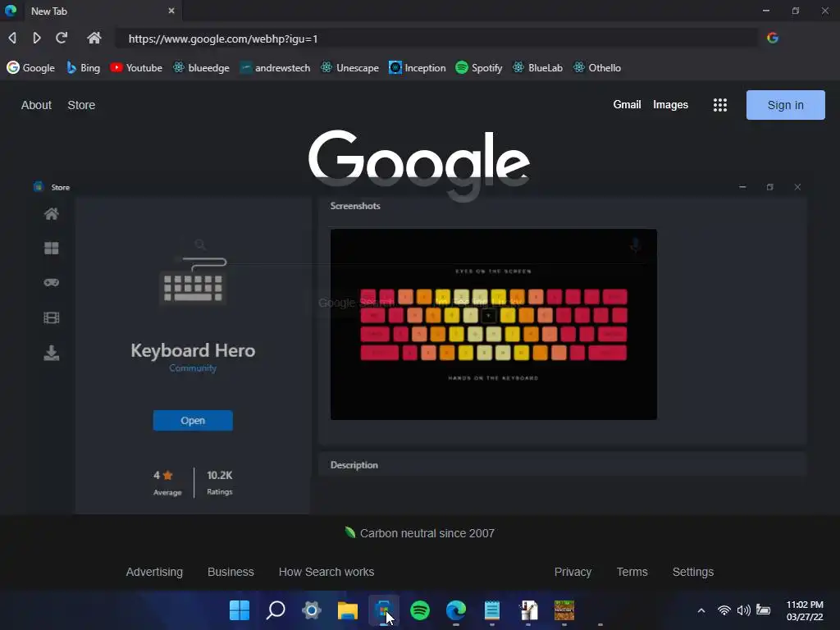Click the Sign in button

pyautogui.click(x=785, y=105)
